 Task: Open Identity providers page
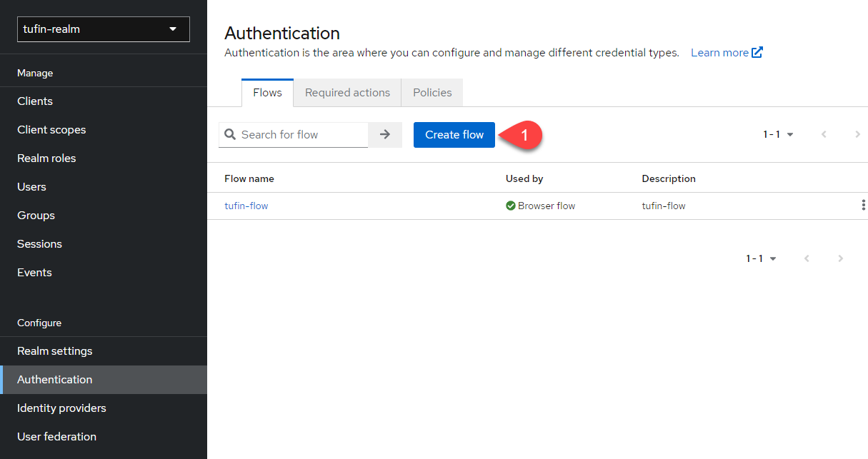[x=61, y=408]
